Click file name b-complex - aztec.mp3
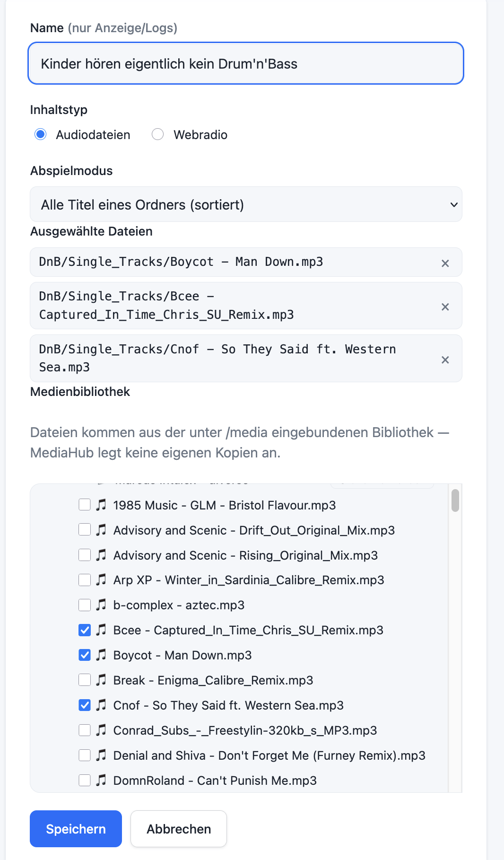 [x=179, y=605]
